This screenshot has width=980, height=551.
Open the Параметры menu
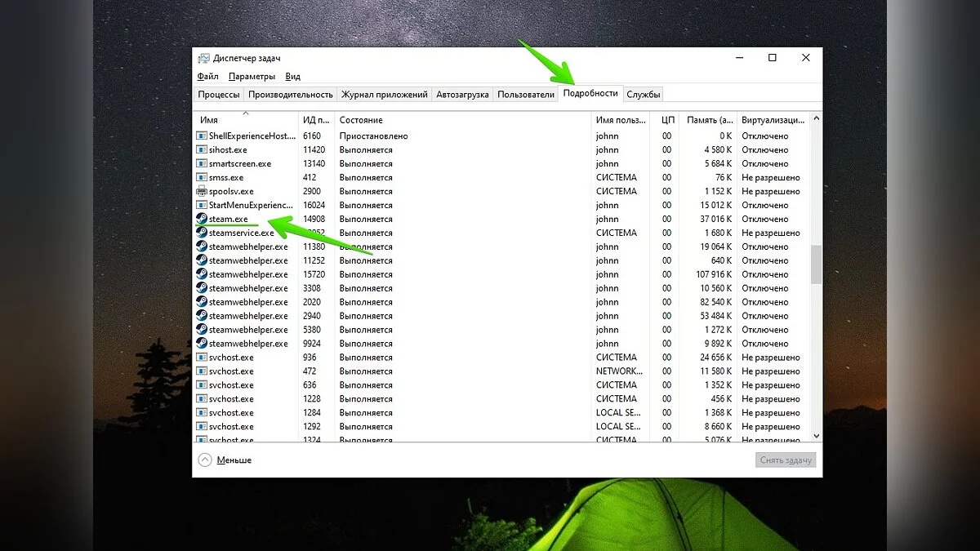click(252, 77)
